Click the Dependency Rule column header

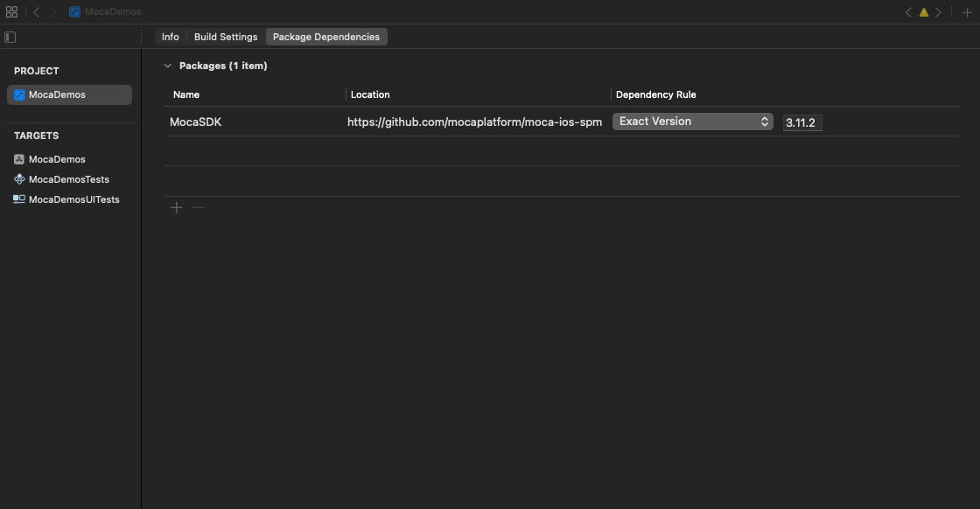(655, 94)
